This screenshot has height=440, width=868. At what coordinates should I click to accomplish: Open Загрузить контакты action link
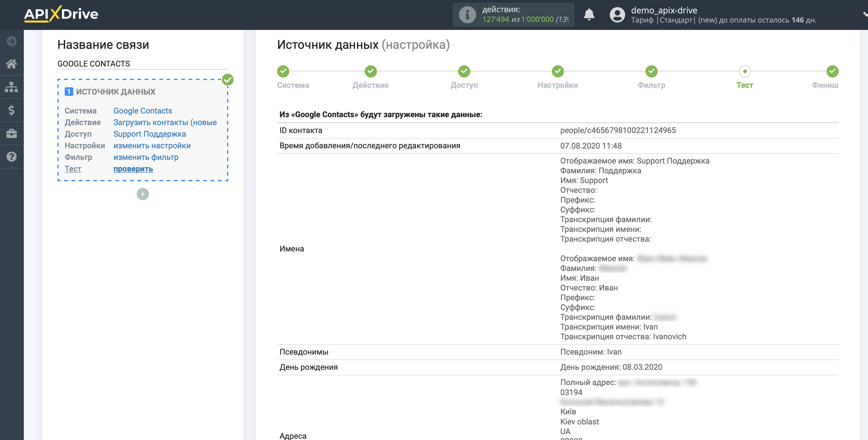coord(165,122)
